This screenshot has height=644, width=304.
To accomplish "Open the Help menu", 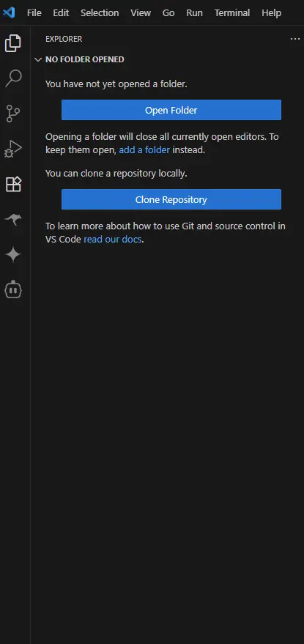I will [x=272, y=12].
